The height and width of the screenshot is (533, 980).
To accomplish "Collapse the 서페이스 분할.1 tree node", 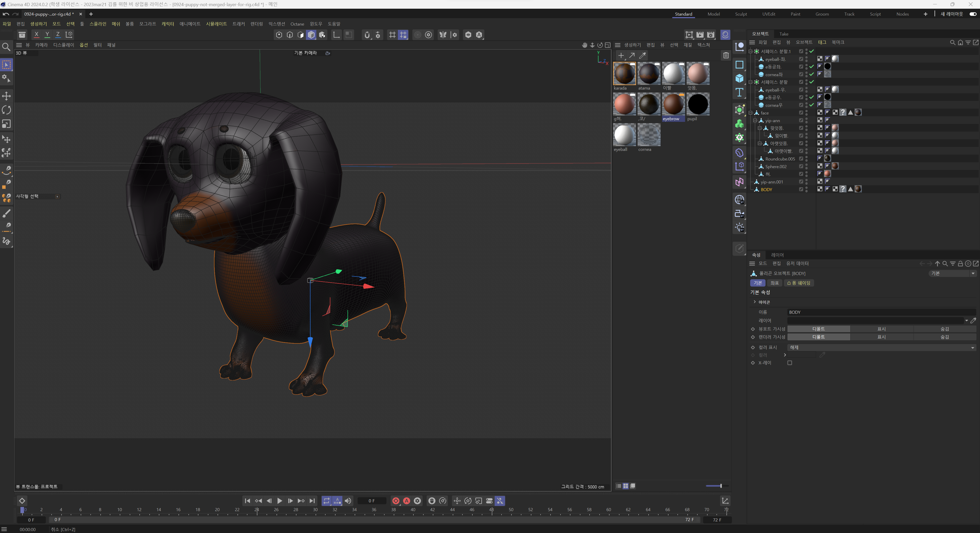I will point(751,51).
